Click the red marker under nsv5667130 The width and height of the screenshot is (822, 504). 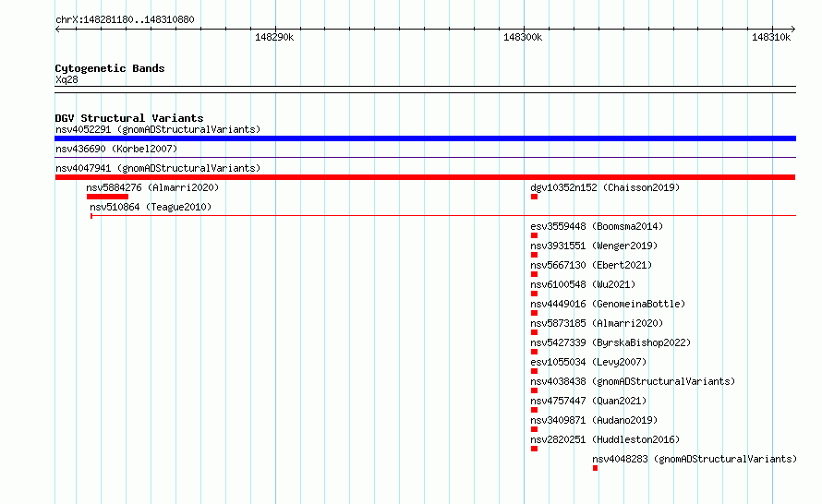534,274
